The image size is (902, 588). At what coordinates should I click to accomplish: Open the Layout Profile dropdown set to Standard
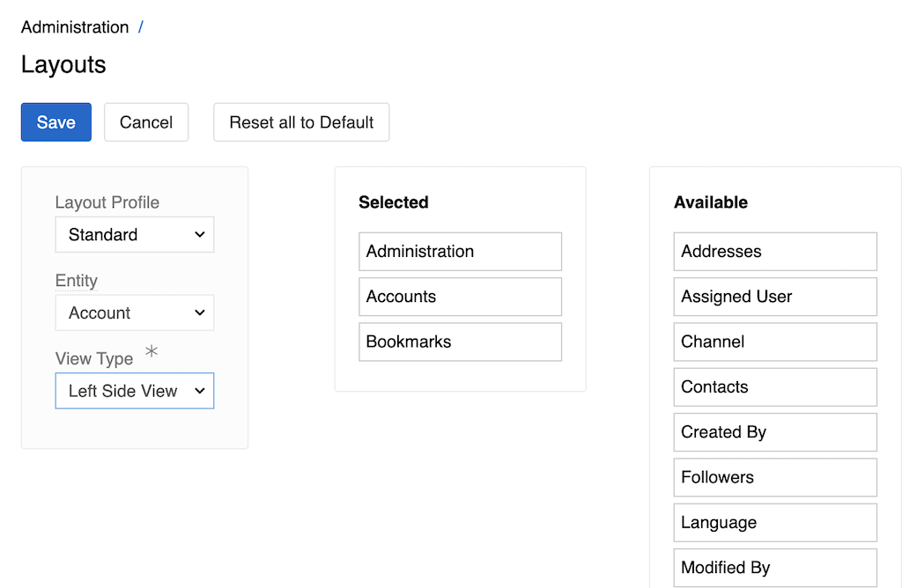pyautogui.click(x=135, y=234)
